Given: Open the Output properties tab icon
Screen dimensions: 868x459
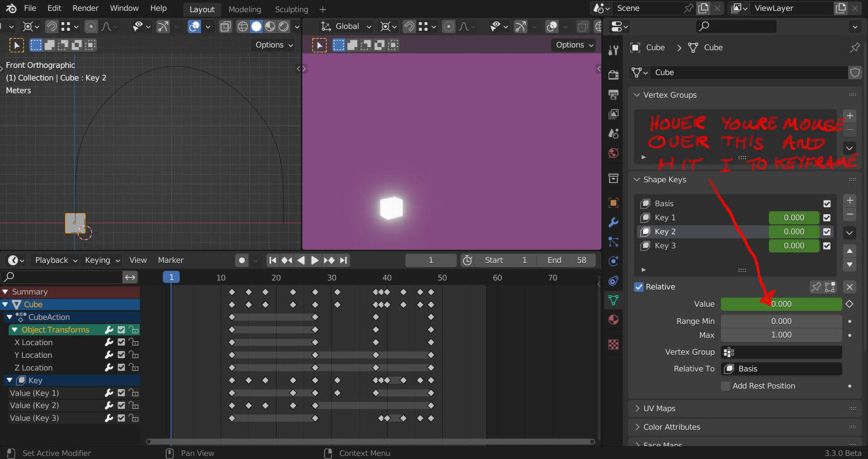Looking at the screenshot, I should coord(613,94).
